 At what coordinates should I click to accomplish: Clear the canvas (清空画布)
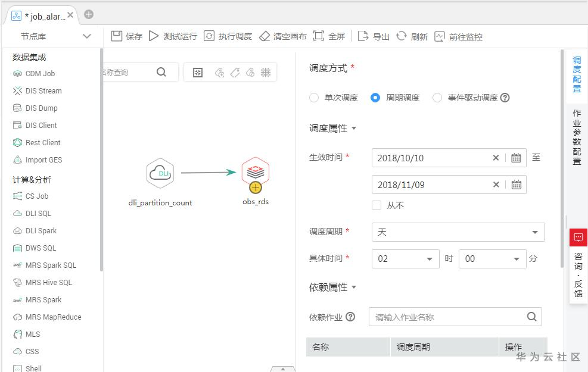[x=283, y=36]
